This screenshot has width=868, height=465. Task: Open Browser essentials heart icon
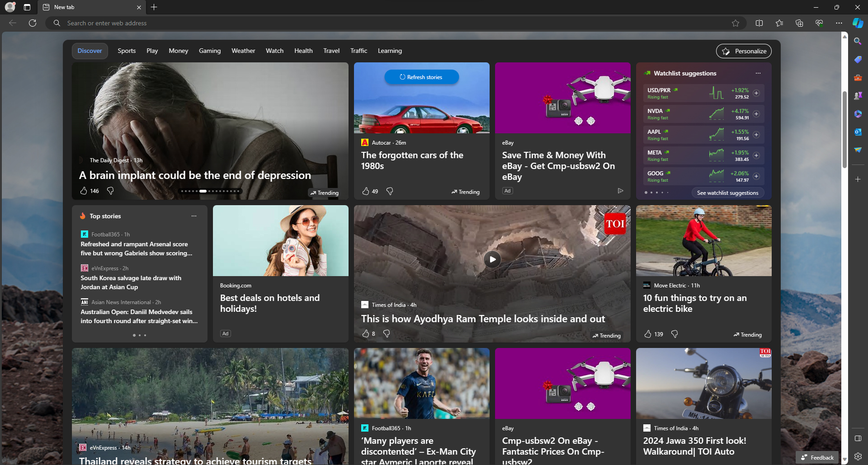tap(819, 23)
